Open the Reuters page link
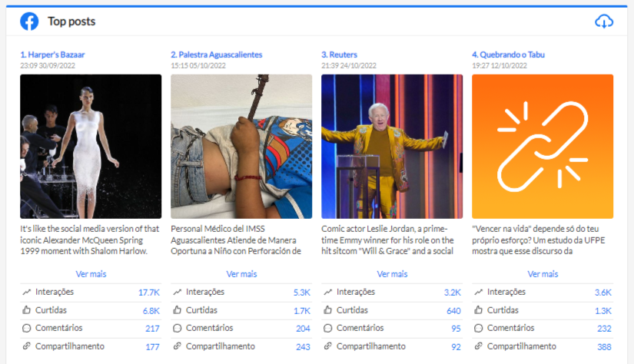This screenshot has height=364, width=634. pos(339,55)
